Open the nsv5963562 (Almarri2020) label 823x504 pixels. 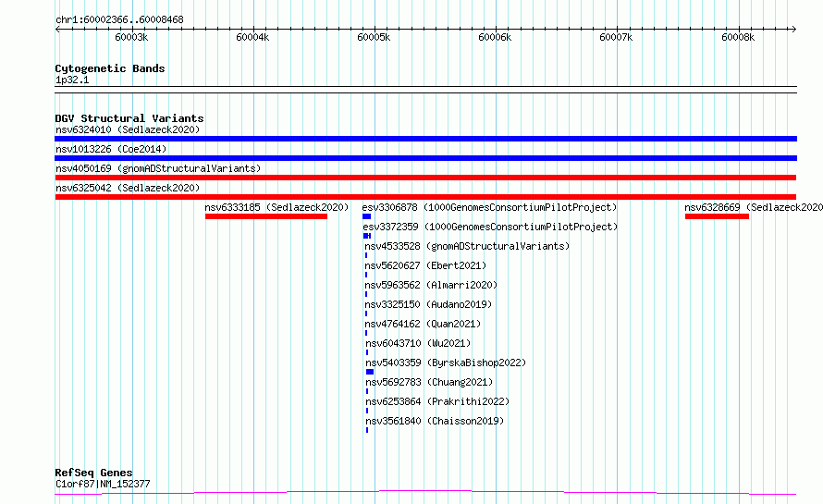(431, 285)
